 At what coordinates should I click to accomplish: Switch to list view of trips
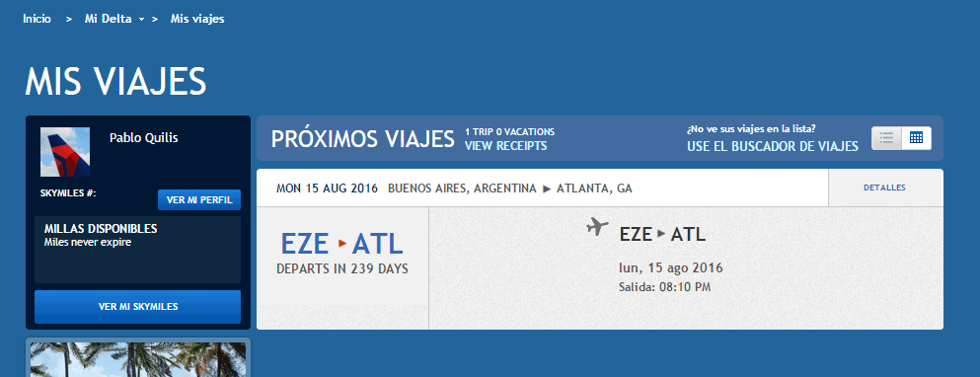[x=886, y=138]
